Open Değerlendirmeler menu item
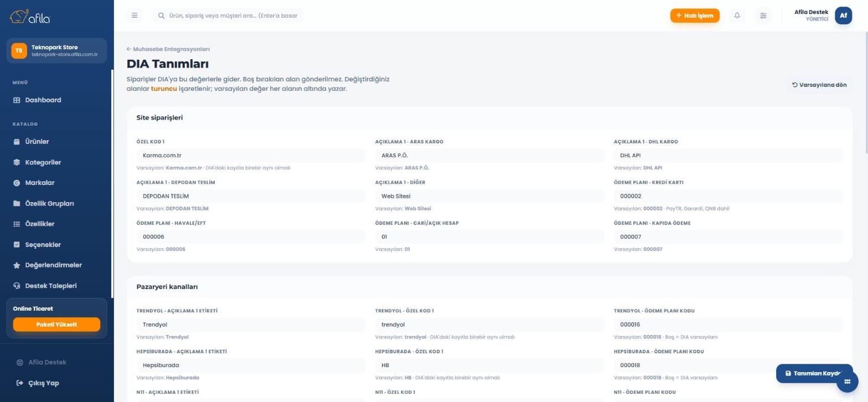Screen dimensions: 868x402 (x=56, y=265)
